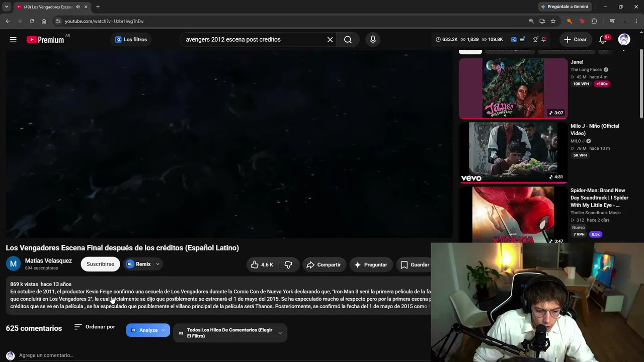Click the 625 comentarios heading
The image size is (644, 362).
tap(34, 328)
